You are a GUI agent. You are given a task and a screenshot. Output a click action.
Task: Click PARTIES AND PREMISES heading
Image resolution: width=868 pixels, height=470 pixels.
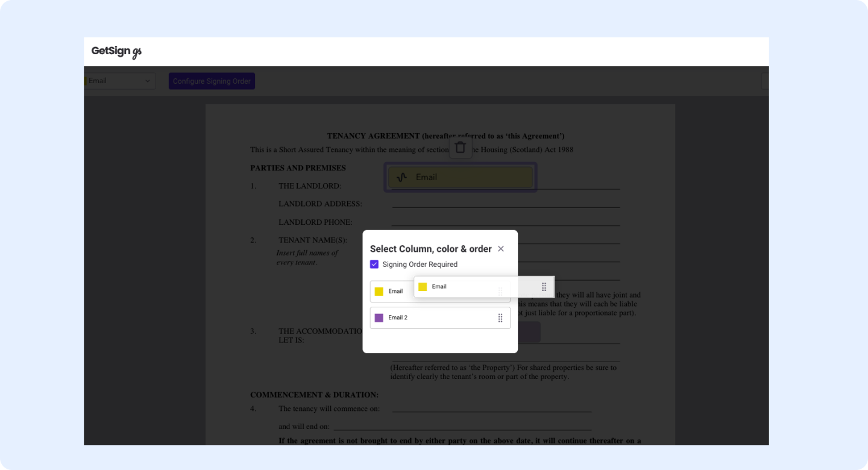(298, 168)
